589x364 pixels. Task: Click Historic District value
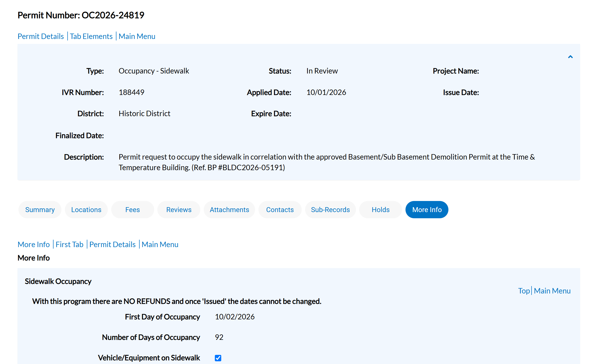(x=145, y=113)
